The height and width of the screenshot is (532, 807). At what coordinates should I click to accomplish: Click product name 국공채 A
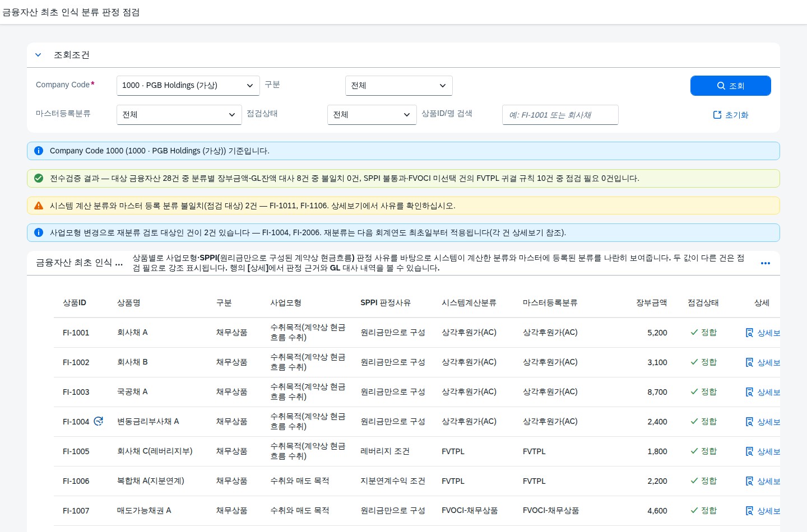(132, 391)
